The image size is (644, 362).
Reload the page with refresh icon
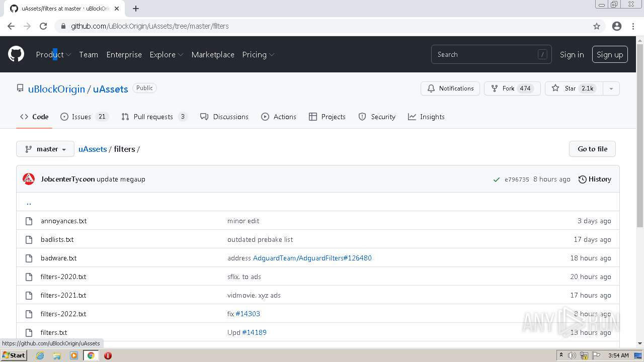coord(43,26)
